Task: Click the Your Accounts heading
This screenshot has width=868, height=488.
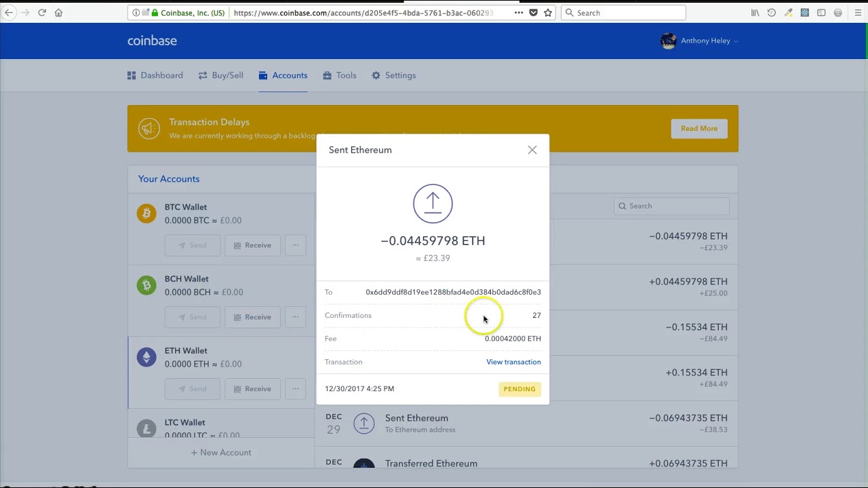Action: [x=169, y=179]
